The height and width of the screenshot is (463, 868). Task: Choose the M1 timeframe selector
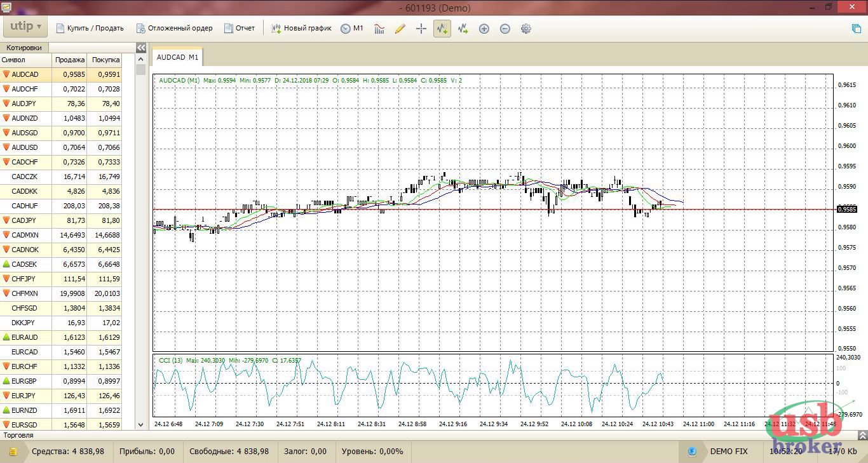pos(352,29)
